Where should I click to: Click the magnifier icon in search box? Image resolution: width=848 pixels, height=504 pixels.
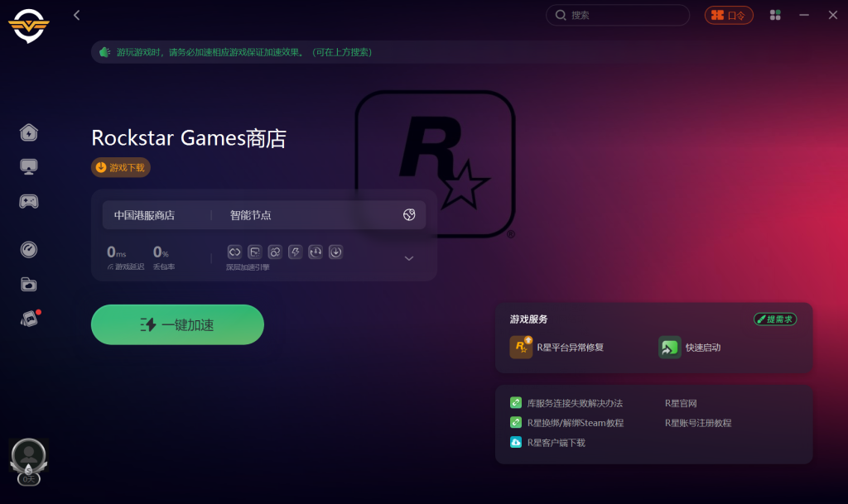[x=561, y=15]
